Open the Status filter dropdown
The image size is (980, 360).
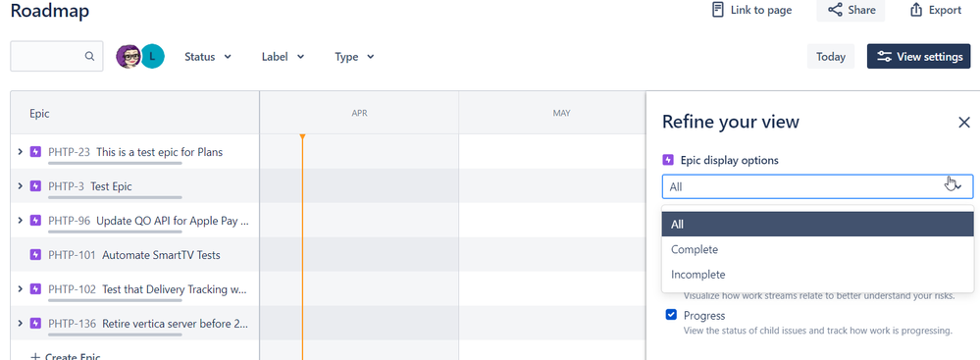click(x=208, y=57)
